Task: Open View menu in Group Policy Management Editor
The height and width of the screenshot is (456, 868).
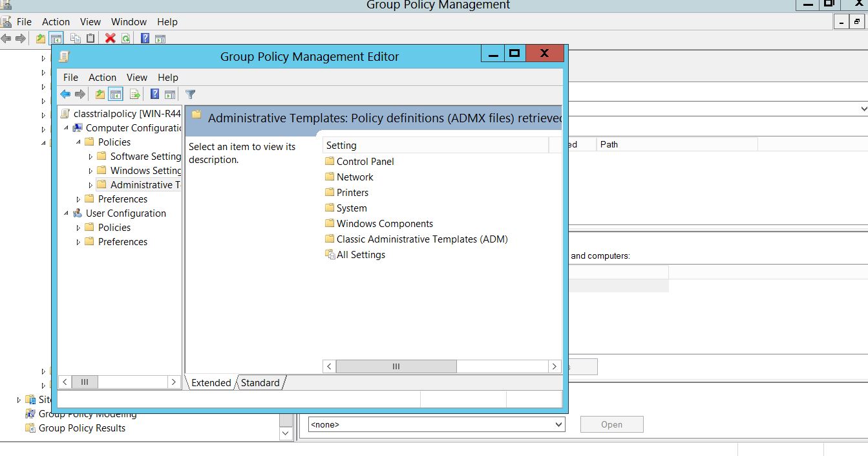Action: [x=137, y=78]
